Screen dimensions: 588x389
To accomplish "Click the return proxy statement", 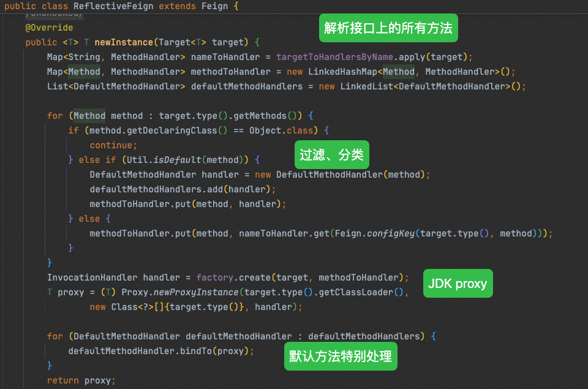I will point(81,380).
